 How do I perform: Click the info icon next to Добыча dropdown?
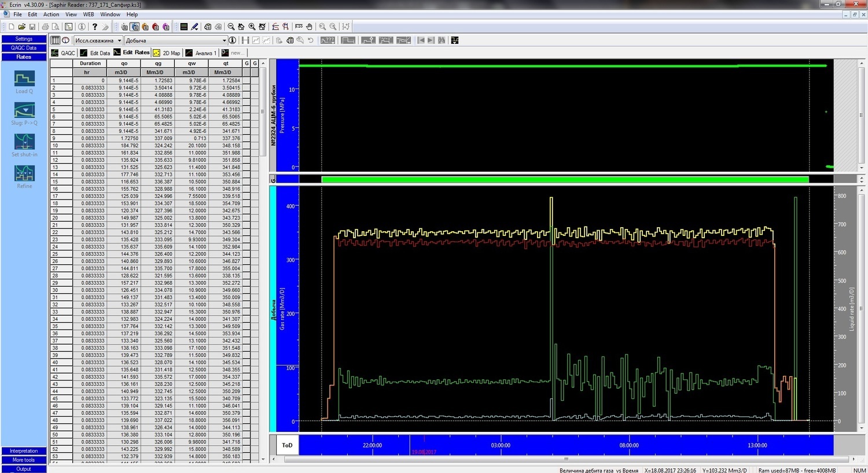232,40
